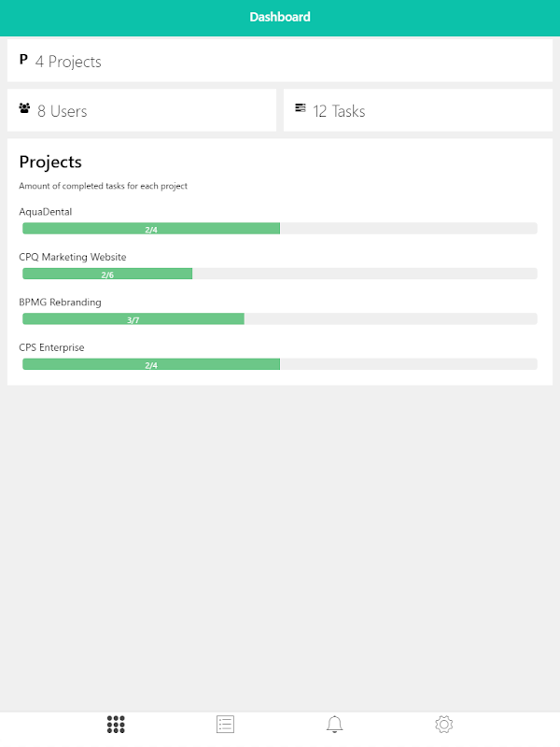Open the dashboard grid icon in bottom navigation
Screen dimensions: 560x747
[116, 724]
